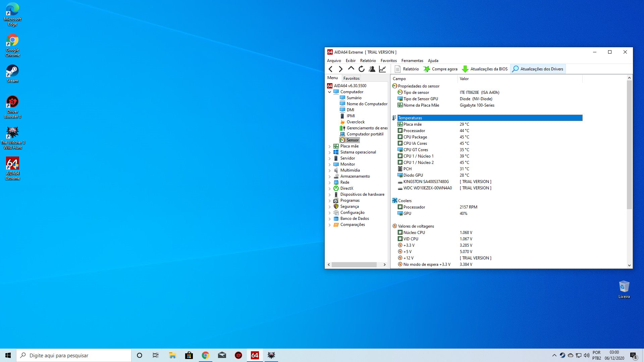Expand the Rede tree node
This screenshot has height=362, width=644.
pyautogui.click(x=329, y=183)
